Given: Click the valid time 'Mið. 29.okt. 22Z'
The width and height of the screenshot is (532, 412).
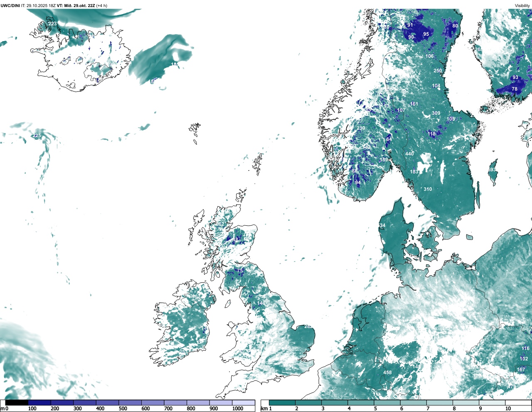Looking at the screenshot, I should click(x=80, y=5).
